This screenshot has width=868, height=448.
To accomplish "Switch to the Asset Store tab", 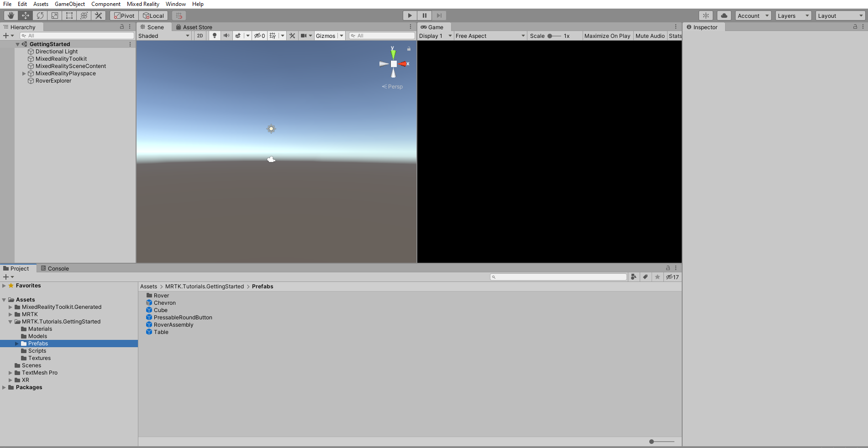I will click(x=194, y=27).
